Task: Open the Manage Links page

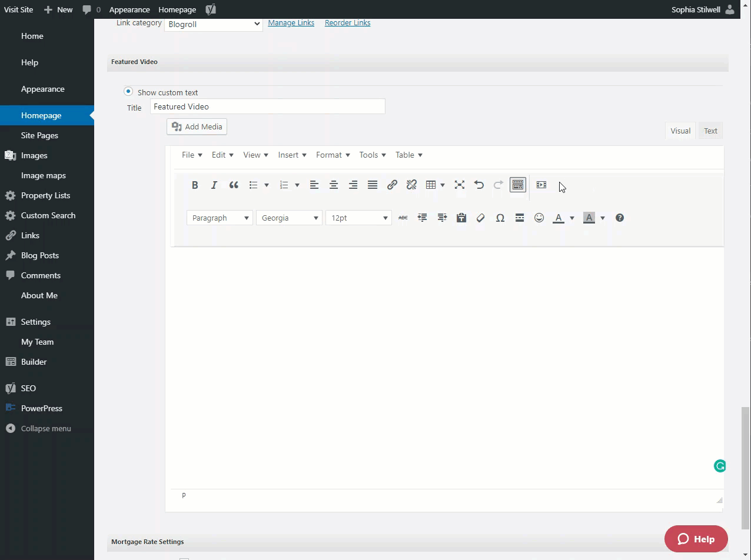Action: click(x=291, y=22)
